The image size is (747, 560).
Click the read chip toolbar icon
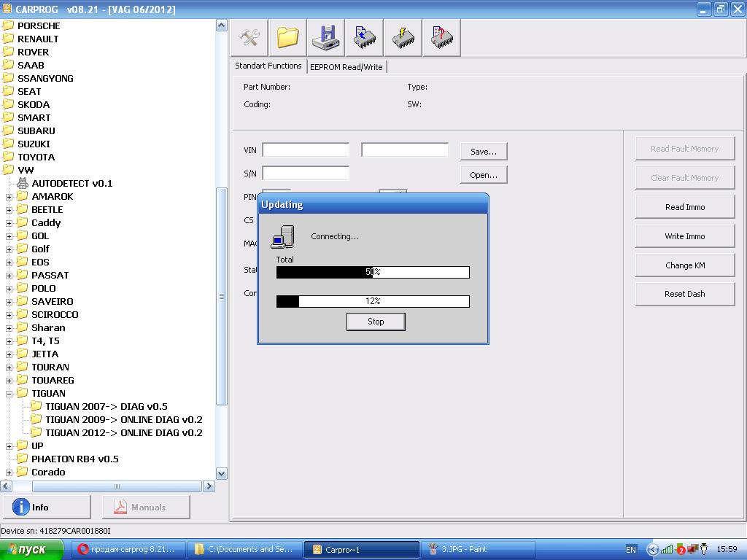click(365, 38)
